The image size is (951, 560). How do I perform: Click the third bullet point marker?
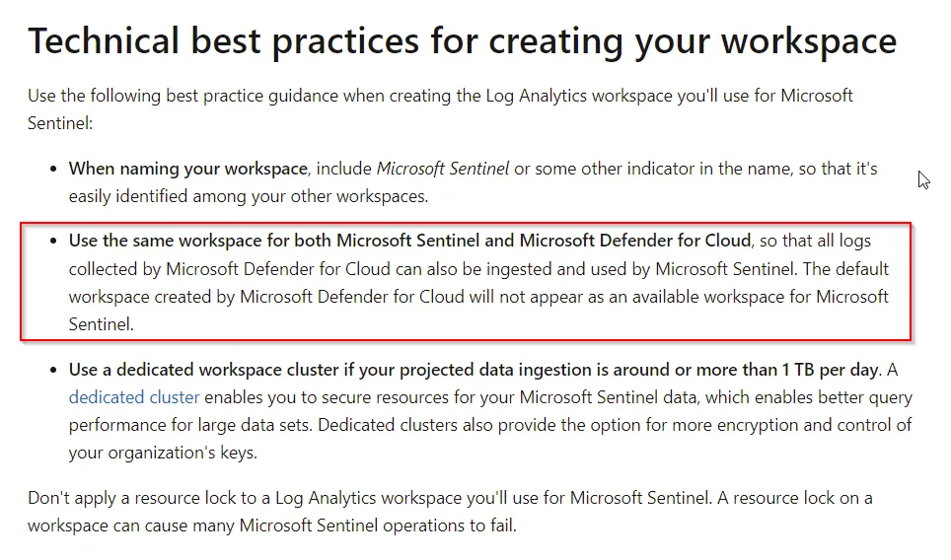53,371
